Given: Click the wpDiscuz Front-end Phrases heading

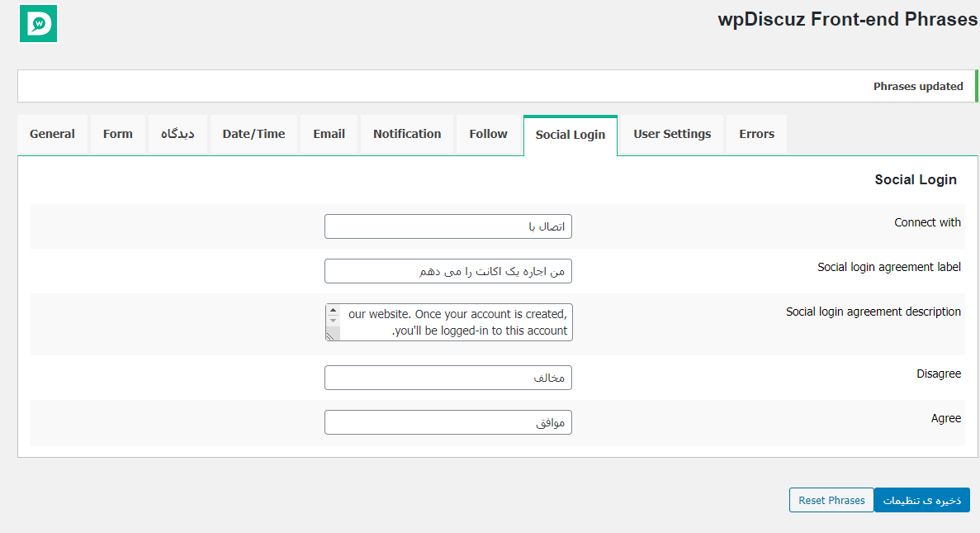Looking at the screenshot, I should click(848, 19).
